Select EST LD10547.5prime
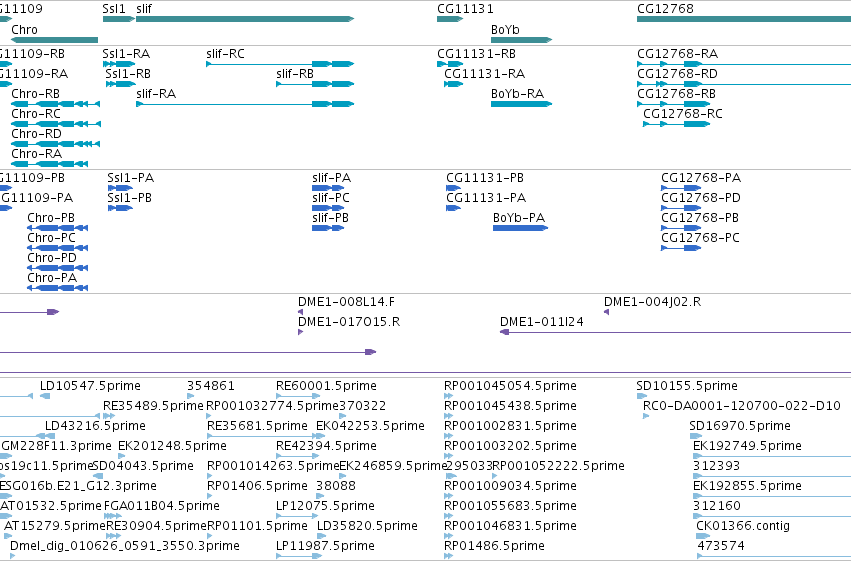Image resolution: width=851 pixels, height=561 pixels. [90, 386]
